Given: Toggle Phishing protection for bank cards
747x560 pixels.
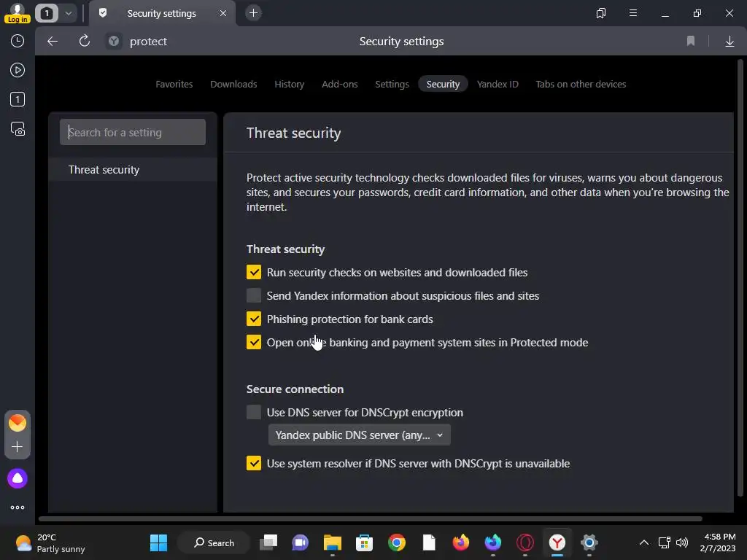Looking at the screenshot, I should click(253, 319).
